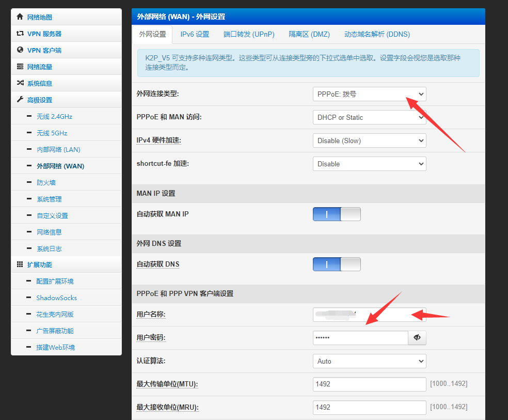This screenshot has width=508, height=420.
Task: Toggle password visibility with the eye icon
Action: point(417,338)
